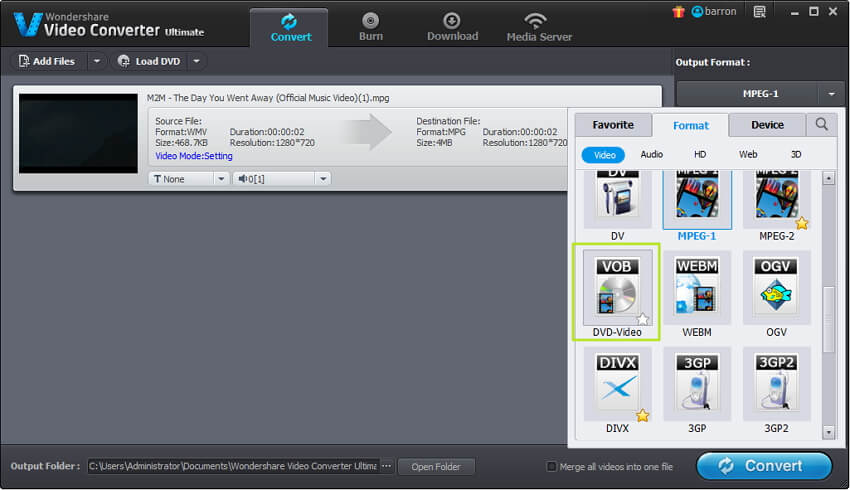This screenshot has height=490, width=850.
Task: Select the 3GP format icon
Action: 697,384
